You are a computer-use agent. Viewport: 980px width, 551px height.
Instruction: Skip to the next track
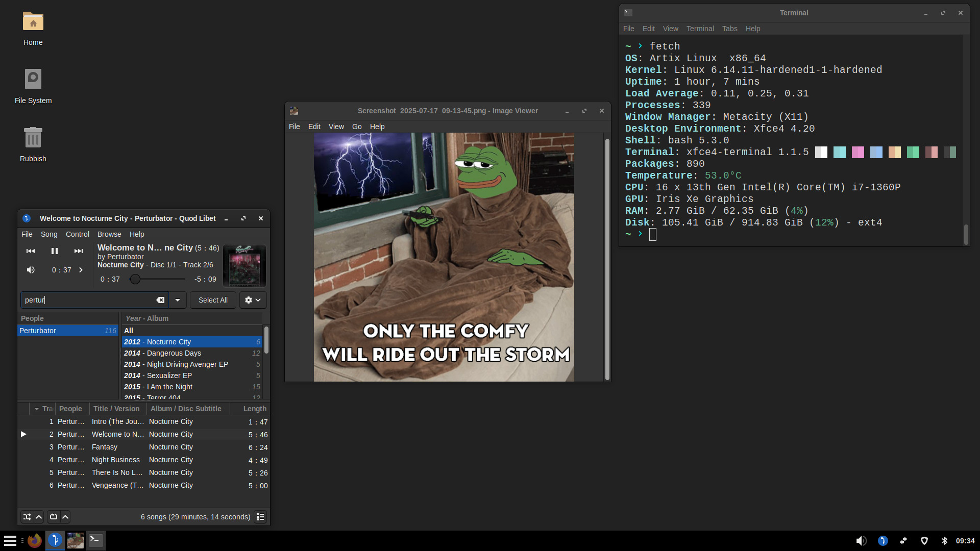tap(79, 251)
